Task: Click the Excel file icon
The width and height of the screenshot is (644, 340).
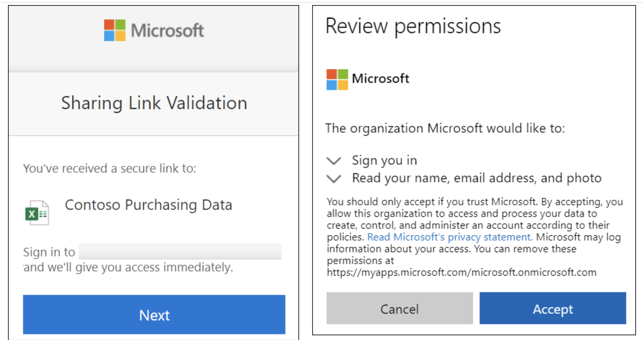Action: coord(37,213)
